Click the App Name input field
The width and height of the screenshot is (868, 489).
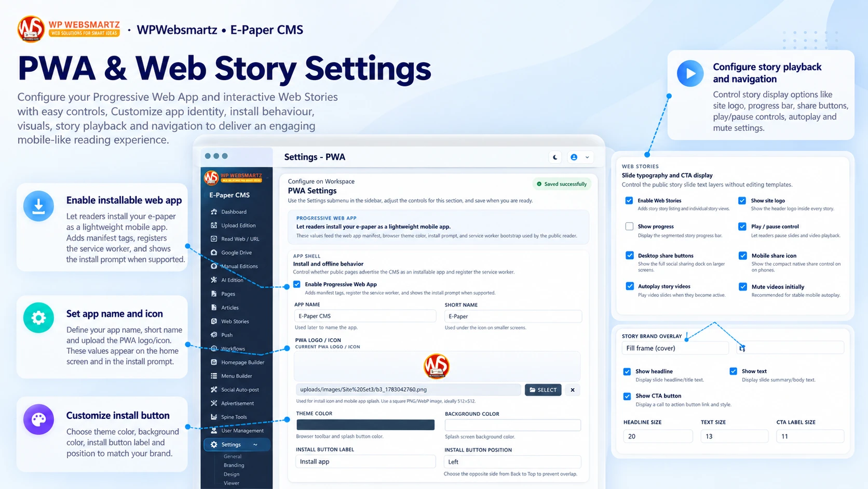point(365,316)
